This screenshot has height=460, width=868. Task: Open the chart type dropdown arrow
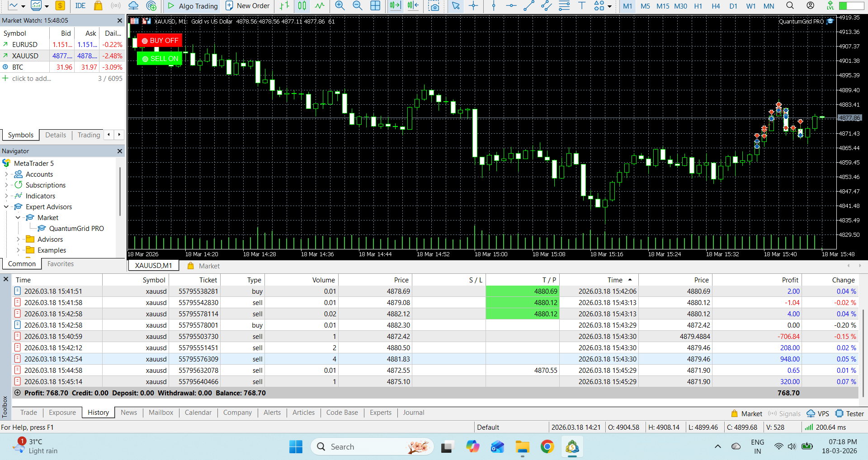tap(23, 6)
